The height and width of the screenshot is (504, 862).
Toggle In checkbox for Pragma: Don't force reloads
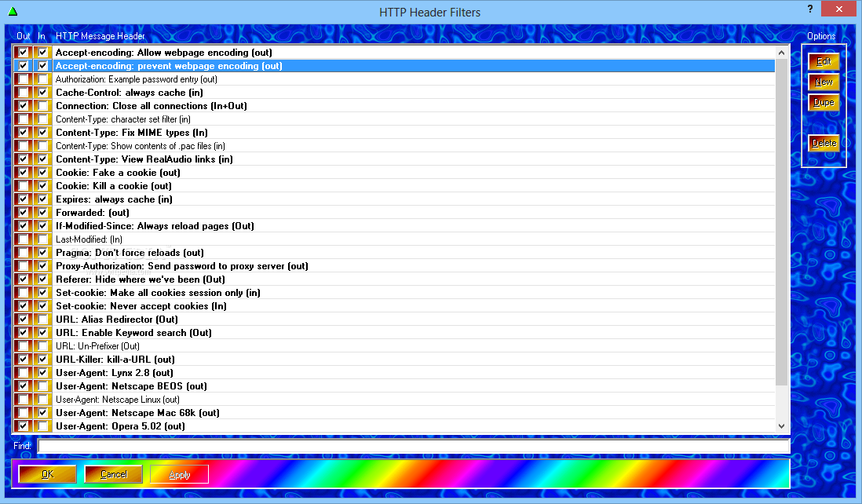point(43,252)
